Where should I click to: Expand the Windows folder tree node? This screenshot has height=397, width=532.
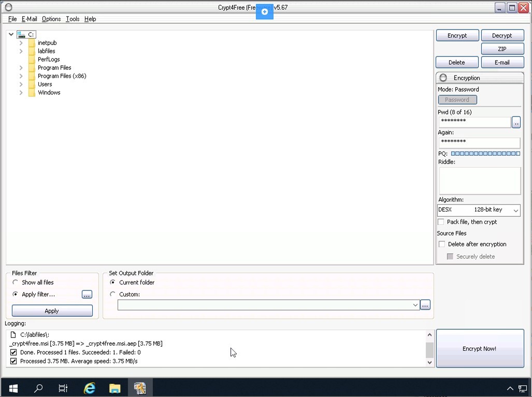(21, 93)
